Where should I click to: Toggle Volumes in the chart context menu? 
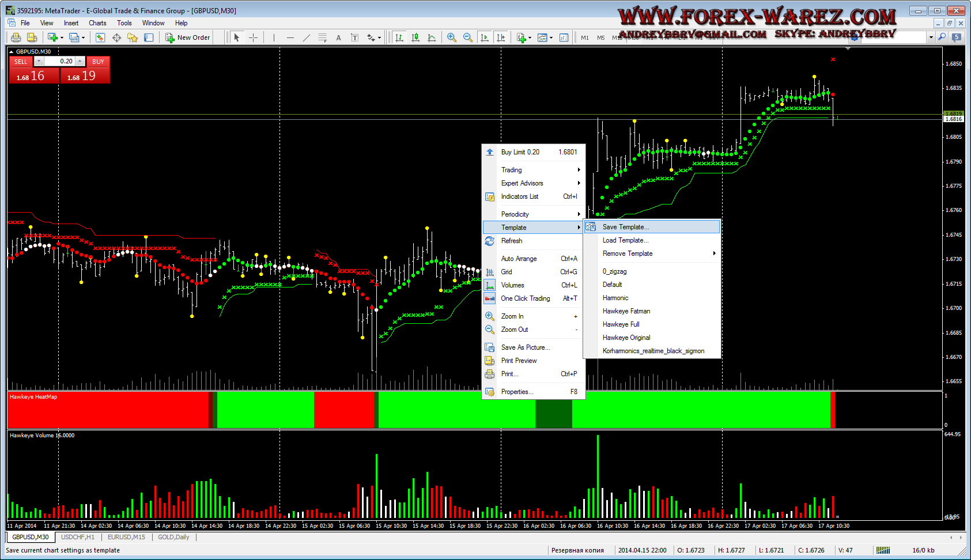(512, 285)
